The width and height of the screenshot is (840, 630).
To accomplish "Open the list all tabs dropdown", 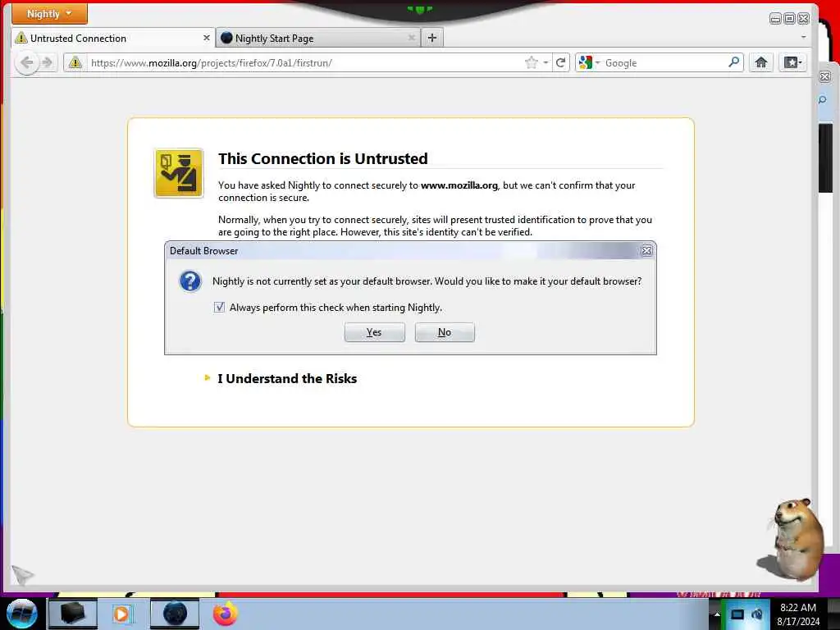I will (803, 38).
